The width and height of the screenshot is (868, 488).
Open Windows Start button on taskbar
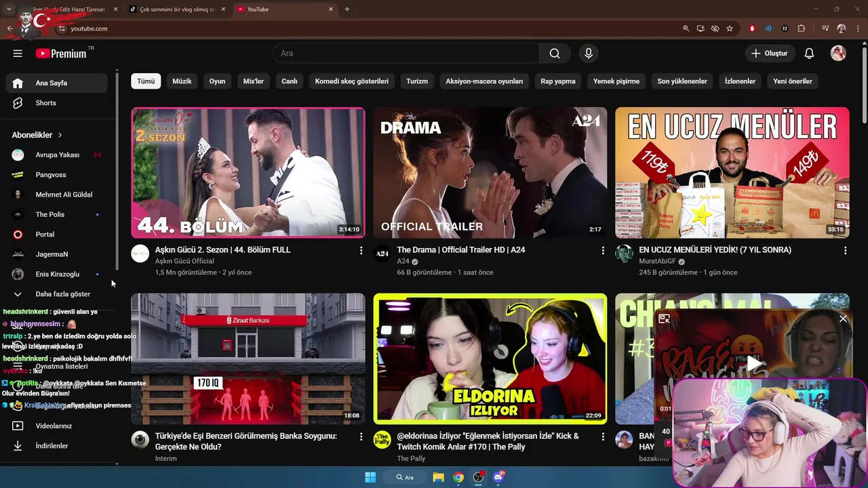pyautogui.click(x=370, y=477)
